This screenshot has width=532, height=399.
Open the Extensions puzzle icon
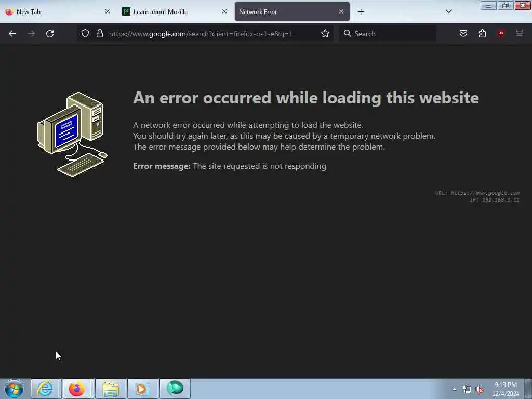(x=482, y=33)
